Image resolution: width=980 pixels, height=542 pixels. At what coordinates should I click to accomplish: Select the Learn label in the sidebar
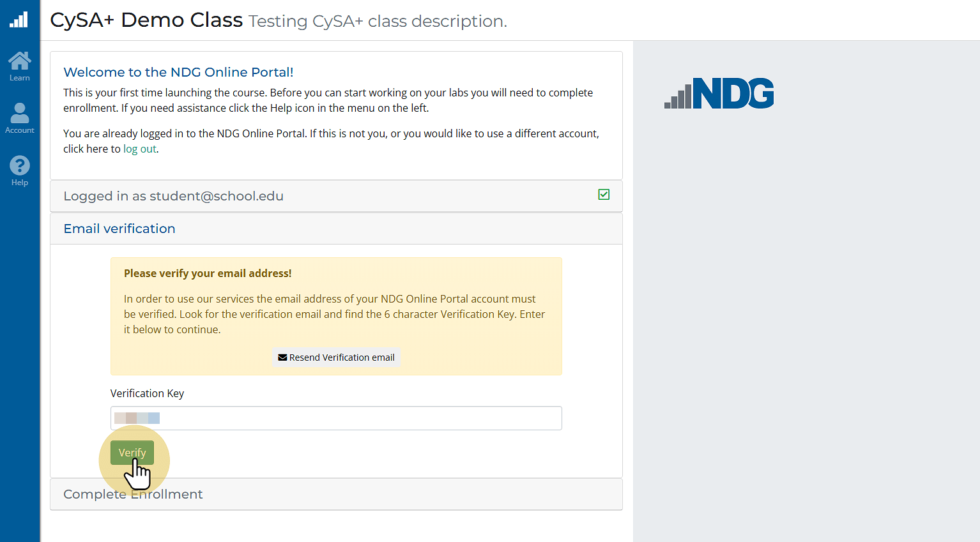20,78
